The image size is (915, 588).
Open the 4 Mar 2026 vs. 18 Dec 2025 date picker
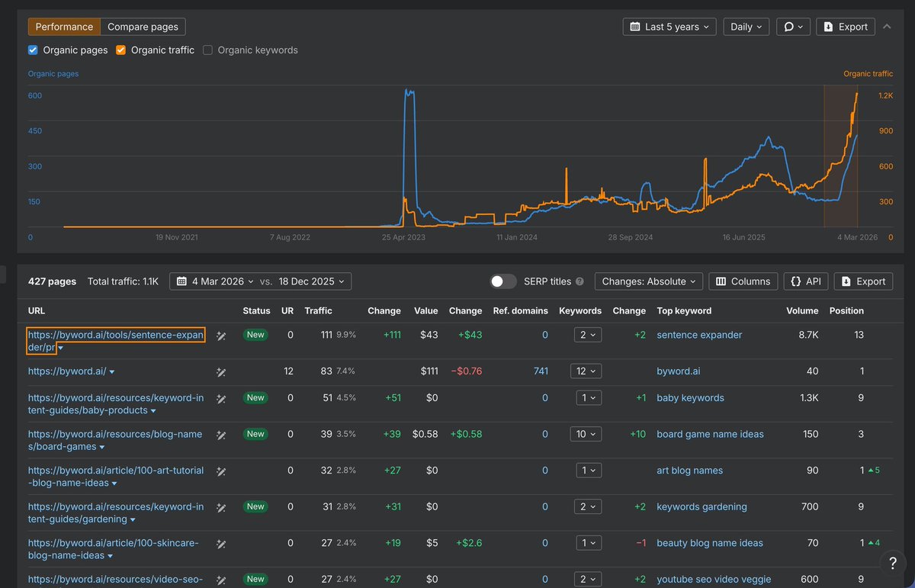[x=260, y=281]
